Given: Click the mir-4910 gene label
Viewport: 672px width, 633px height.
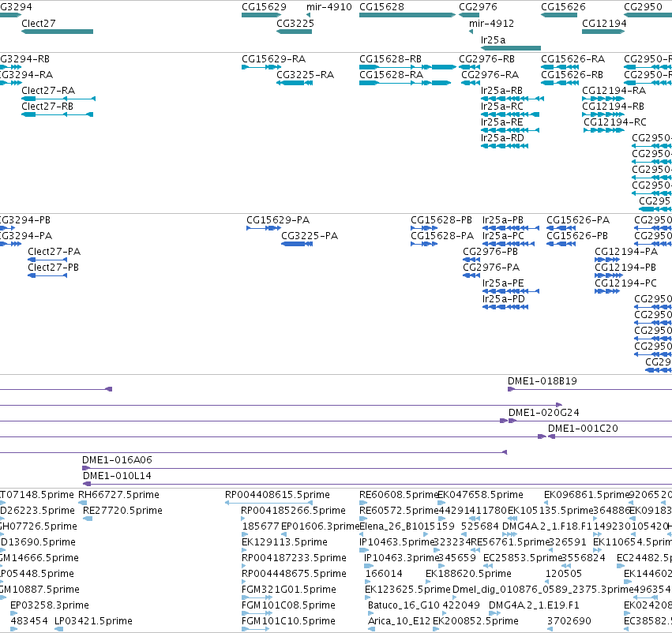Looking at the screenshot, I should click(329, 7).
